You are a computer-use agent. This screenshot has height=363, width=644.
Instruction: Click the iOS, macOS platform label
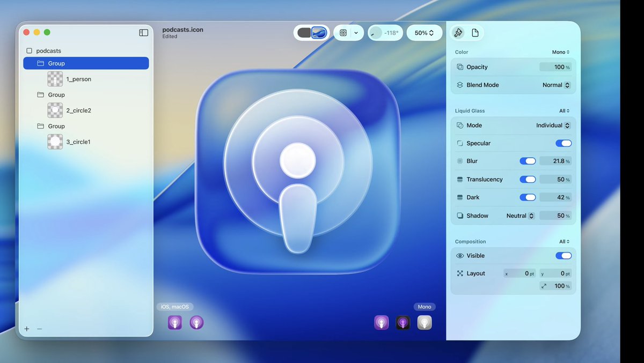175,307
